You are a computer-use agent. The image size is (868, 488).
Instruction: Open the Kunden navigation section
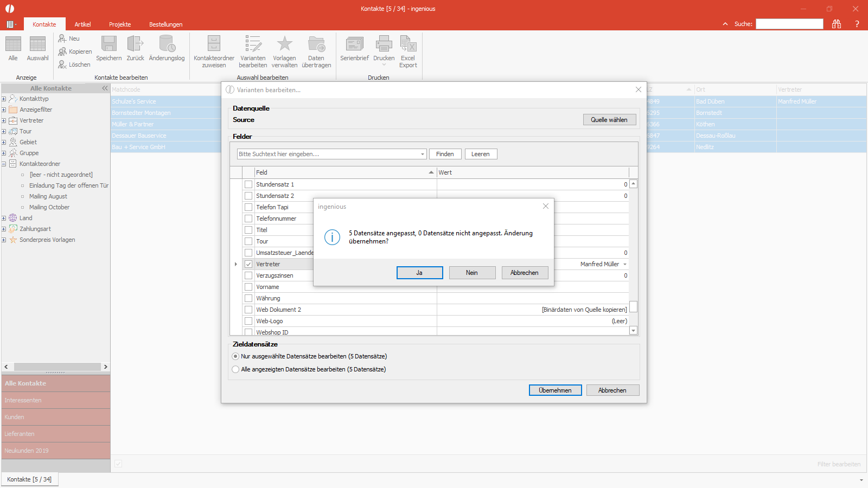coord(56,417)
